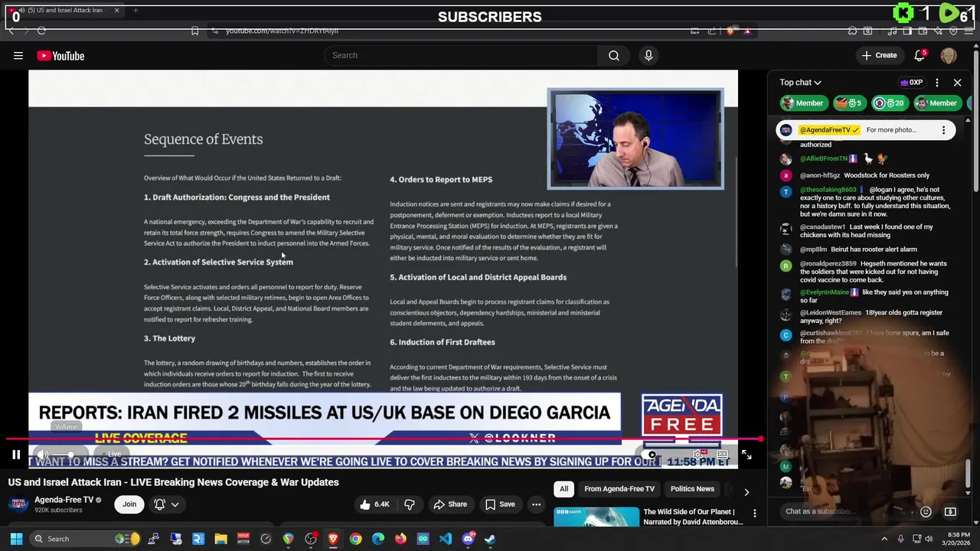Like the video with 6.4K likes
980x551 pixels.
point(374,504)
